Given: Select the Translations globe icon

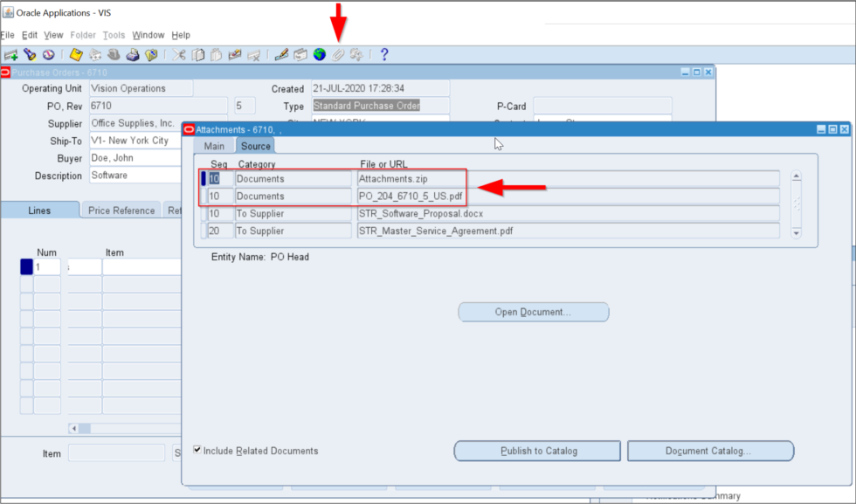Looking at the screenshot, I should (318, 54).
